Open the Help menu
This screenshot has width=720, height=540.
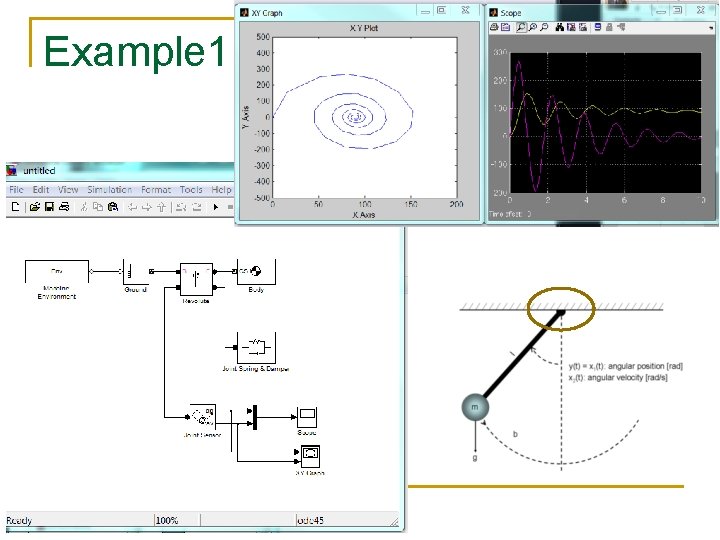click(221, 189)
